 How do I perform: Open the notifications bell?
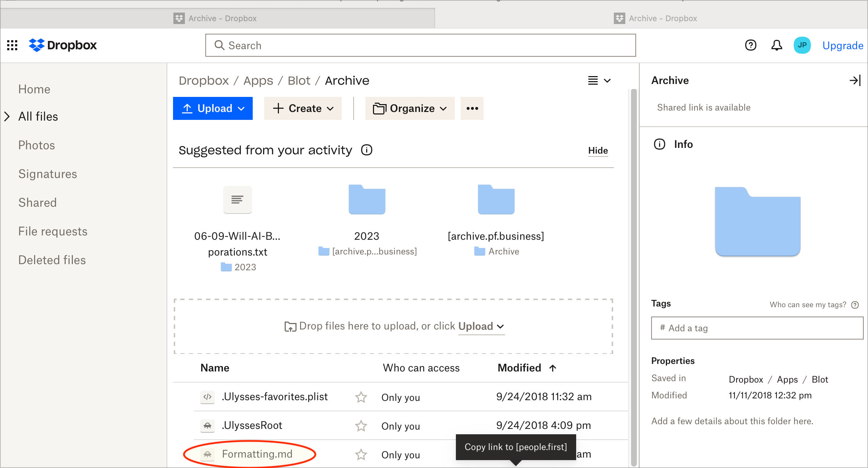coord(776,45)
